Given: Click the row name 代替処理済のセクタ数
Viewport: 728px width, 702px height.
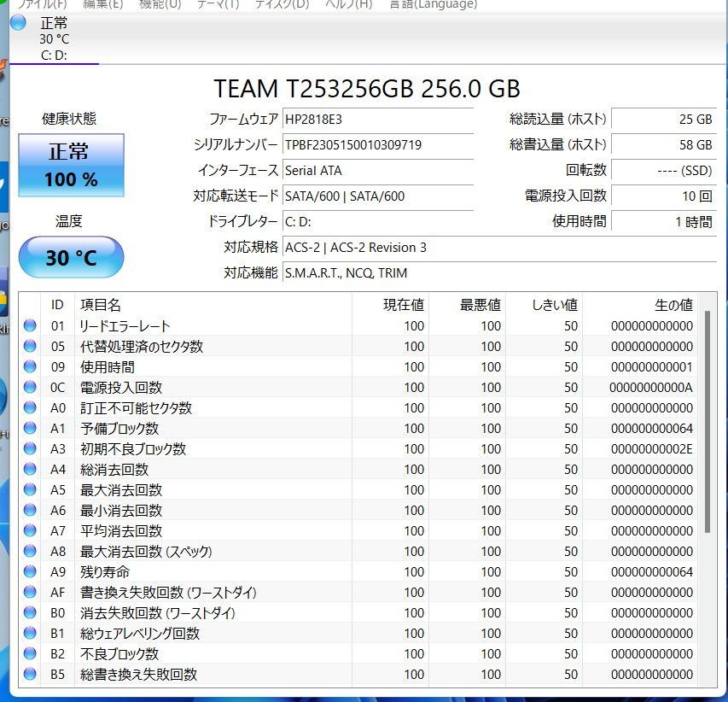Looking at the screenshot, I should coord(142,347).
